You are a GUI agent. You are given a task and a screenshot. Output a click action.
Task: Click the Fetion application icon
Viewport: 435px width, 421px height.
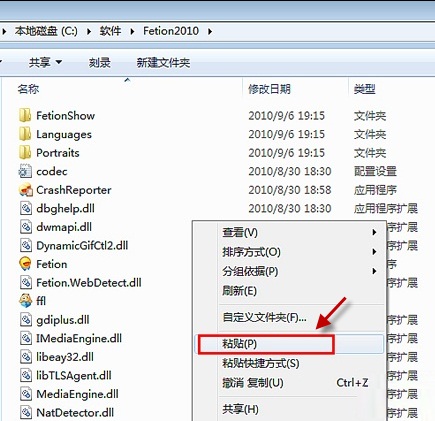(x=25, y=264)
